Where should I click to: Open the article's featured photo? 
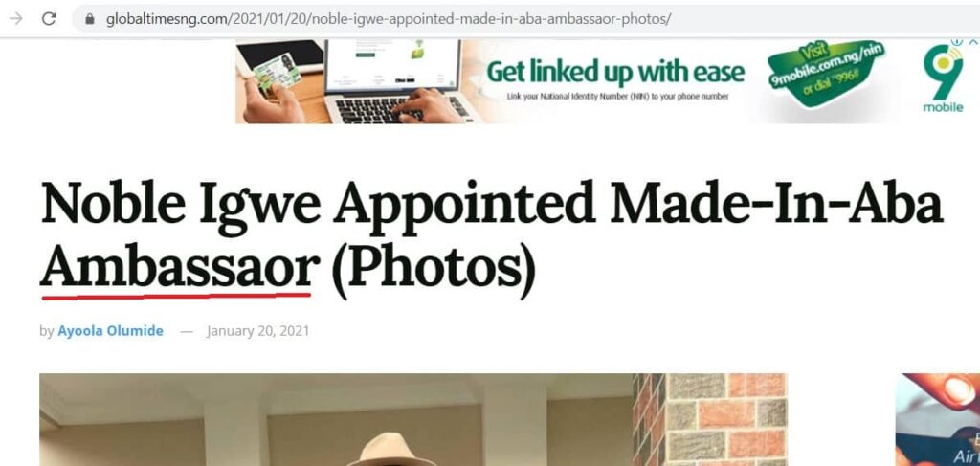click(413, 420)
